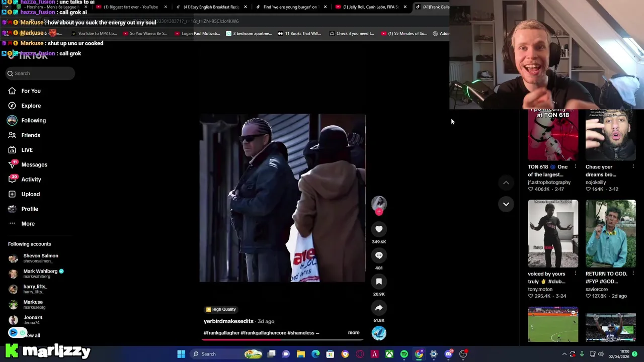
Task: Open options menu for 'Chase your dreams' video
Action: 633,167
